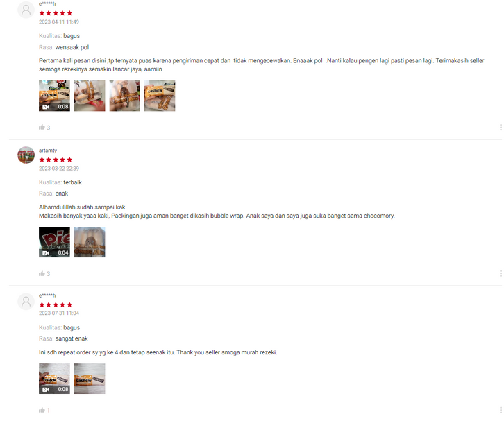Click the username artamty
Screen dimensions: 504x421
[x=48, y=151]
